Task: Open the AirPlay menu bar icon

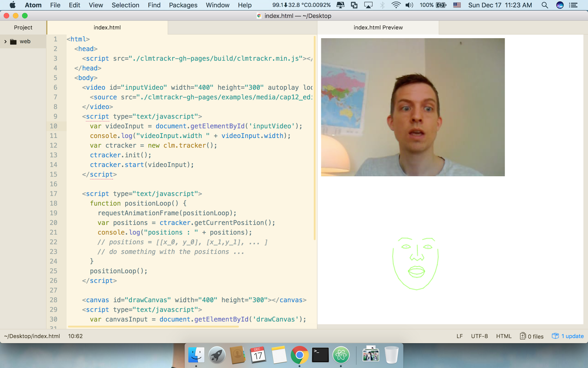Action: pos(368,5)
